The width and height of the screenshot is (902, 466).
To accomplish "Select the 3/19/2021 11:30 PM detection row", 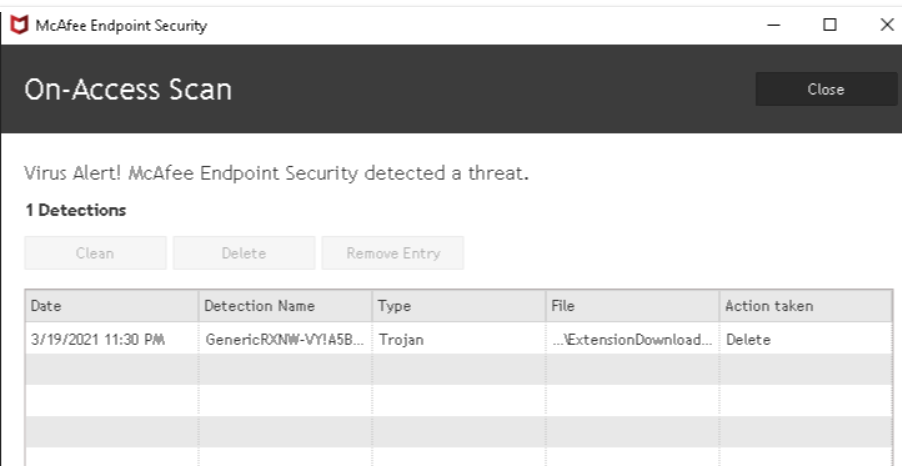I will pos(458,339).
